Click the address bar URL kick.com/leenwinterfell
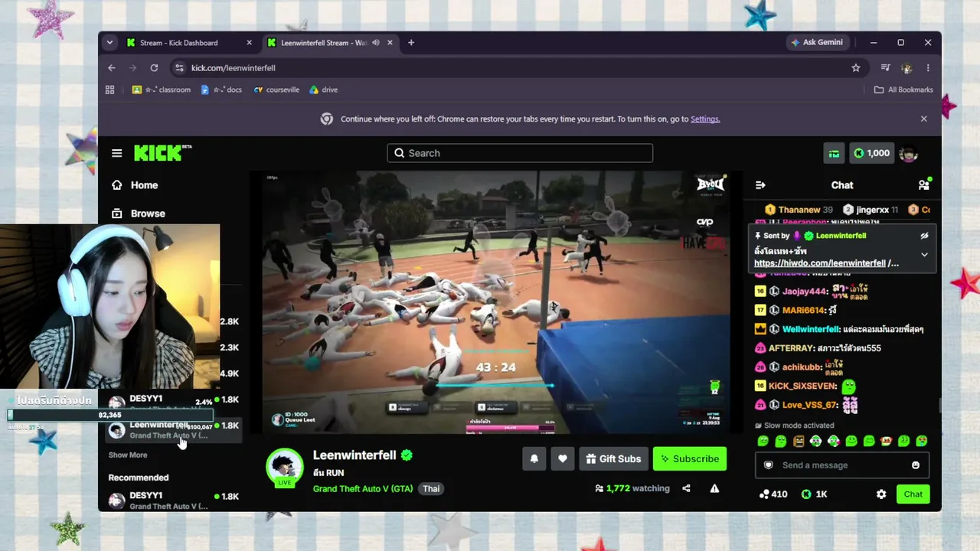The height and width of the screenshot is (551, 980). [x=234, y=68]
